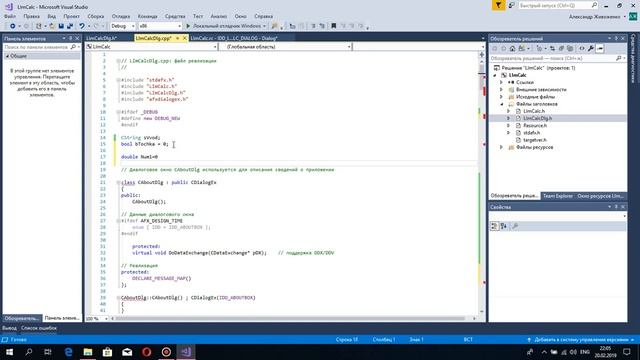Click the Home icon in Solution Explorer
The width and height of the screenshot is (640, 360).
point(512,49)
